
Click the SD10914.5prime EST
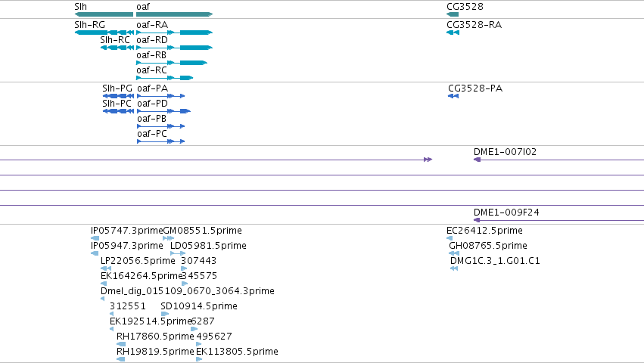coord(165,314)
